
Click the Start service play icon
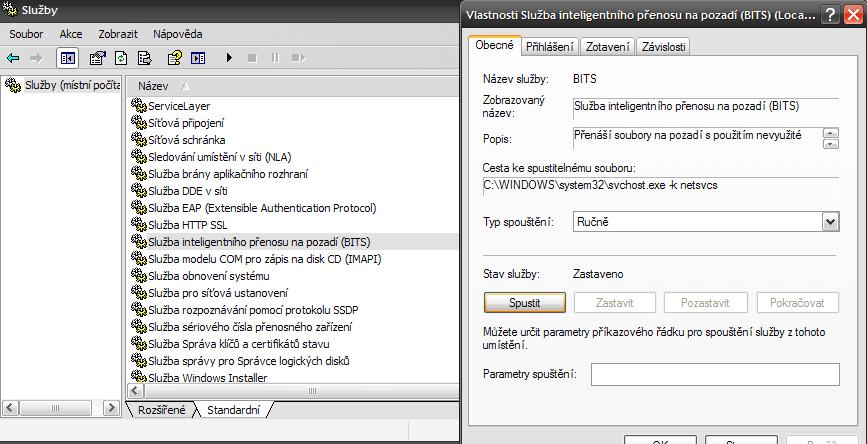[x=229, y=58]
